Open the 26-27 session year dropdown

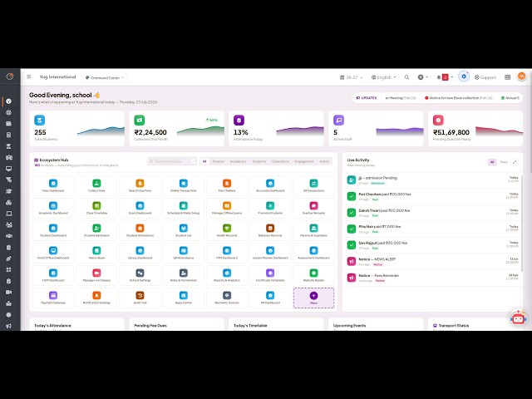pos(351,77)
